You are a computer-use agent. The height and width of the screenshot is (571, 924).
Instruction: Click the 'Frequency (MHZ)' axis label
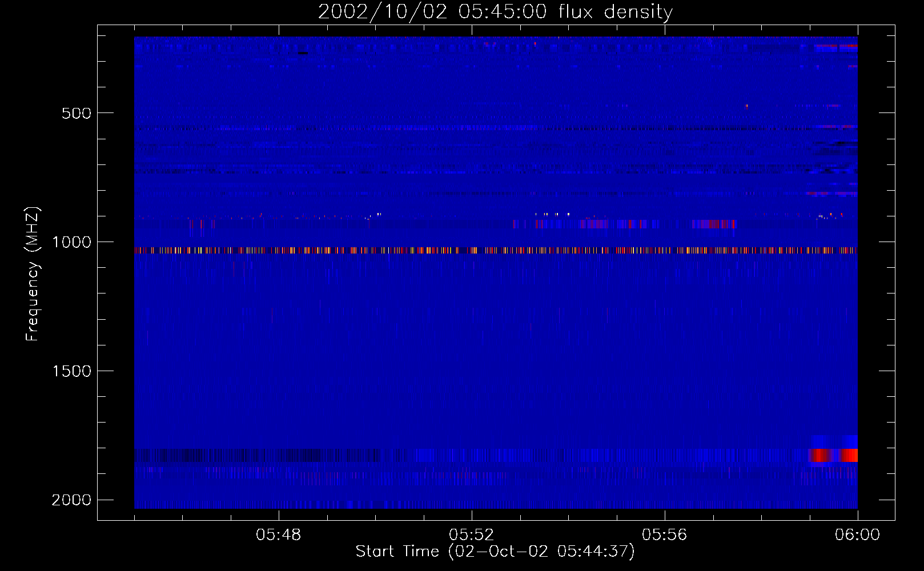(x=33, y=274)
